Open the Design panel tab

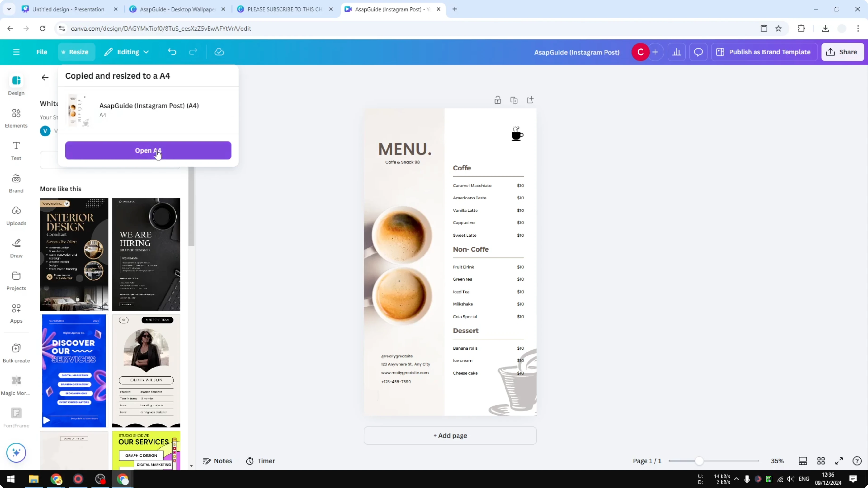[16, 85]
